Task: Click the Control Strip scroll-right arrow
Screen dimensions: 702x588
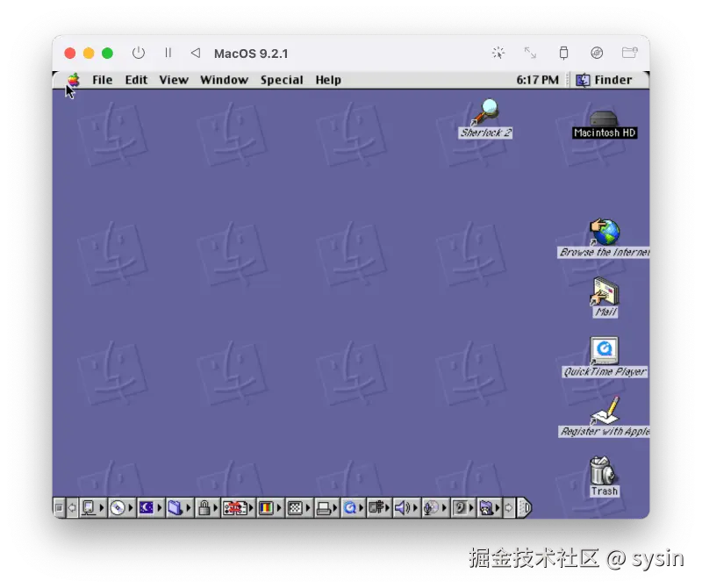Action: click(509, 508)
